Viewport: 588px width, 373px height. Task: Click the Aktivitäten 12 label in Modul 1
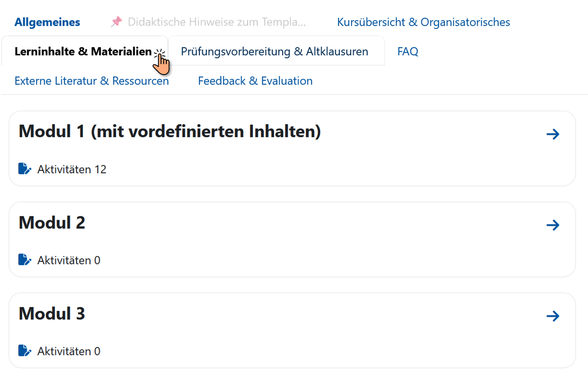click(71, 169)
